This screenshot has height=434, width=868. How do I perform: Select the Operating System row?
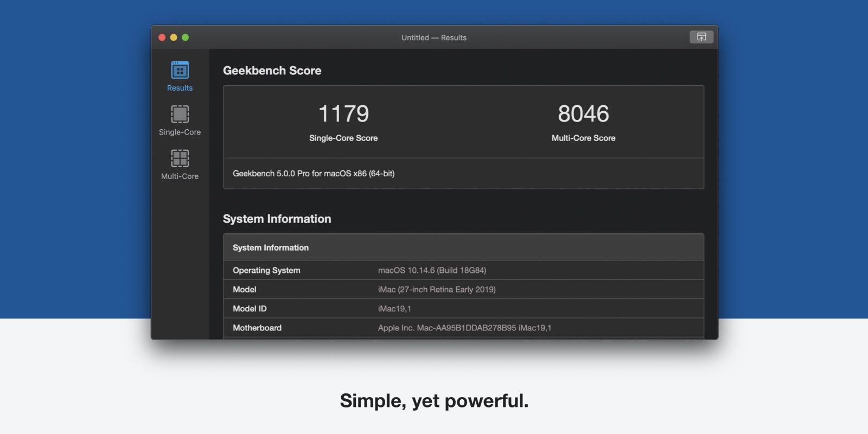pos(463,270)
